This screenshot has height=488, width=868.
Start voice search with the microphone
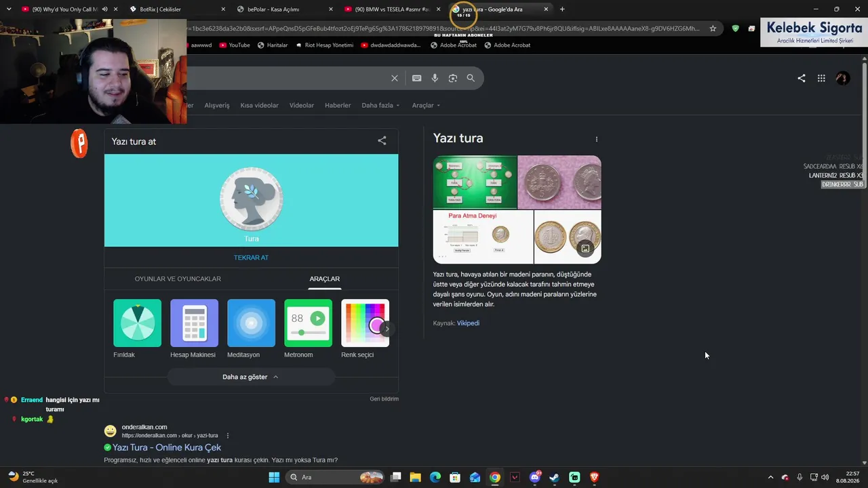click(x=435, y=78)
